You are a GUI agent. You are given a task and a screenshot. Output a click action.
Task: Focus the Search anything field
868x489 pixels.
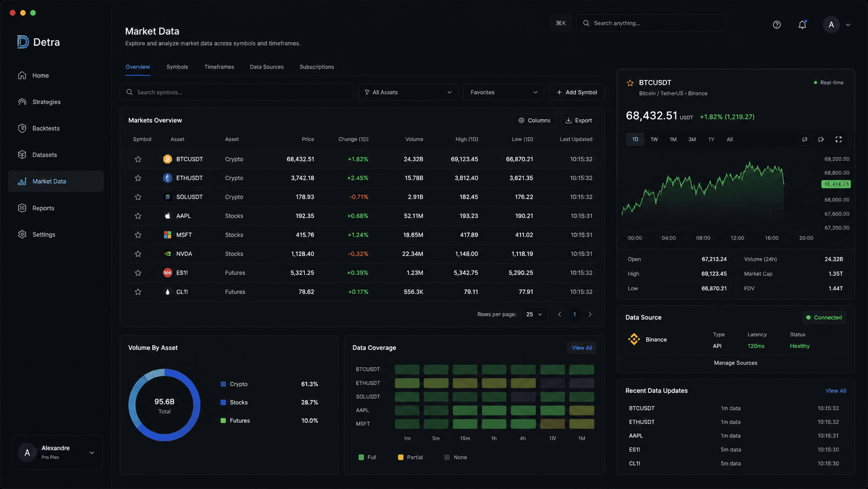pyautogui.click(x=651, y=23)
